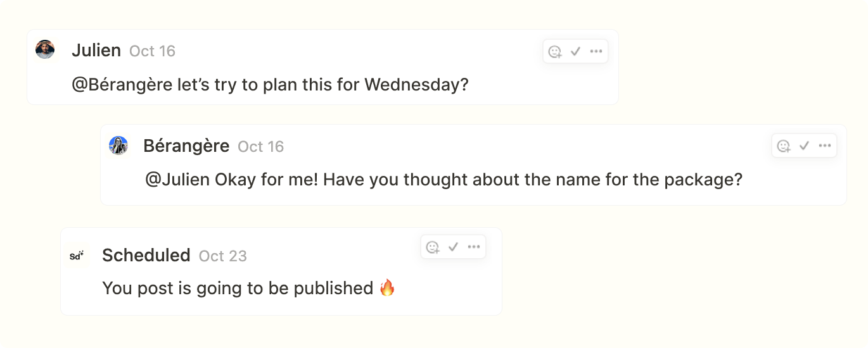Add emoji reaction to Bérangère's reply
This screenshot has height=348, width=868.
(x=784, y=146)
